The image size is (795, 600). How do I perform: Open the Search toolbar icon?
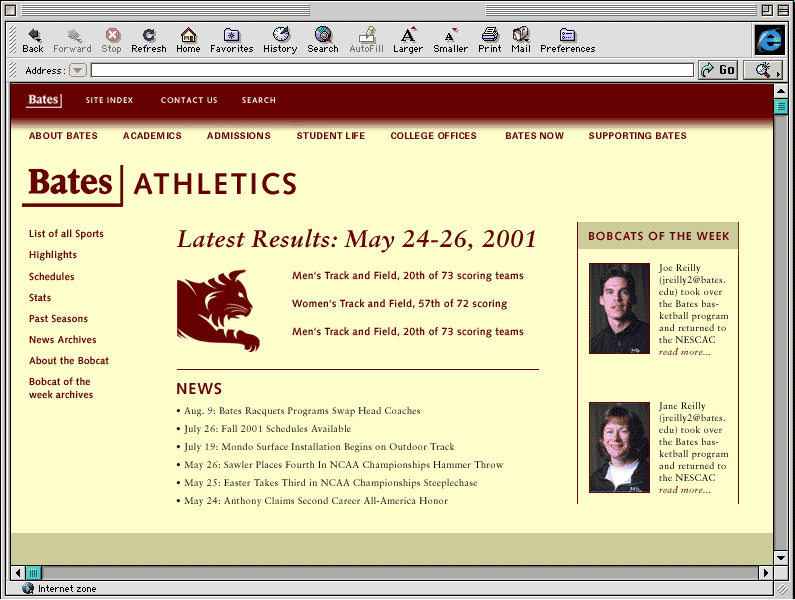pyautogui.click(x=322, y=41)
